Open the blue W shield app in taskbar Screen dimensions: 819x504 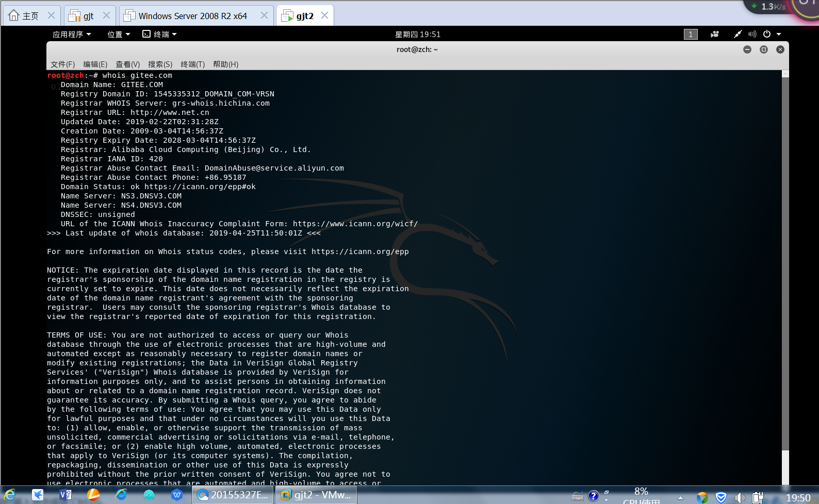[x=177, y=495]
